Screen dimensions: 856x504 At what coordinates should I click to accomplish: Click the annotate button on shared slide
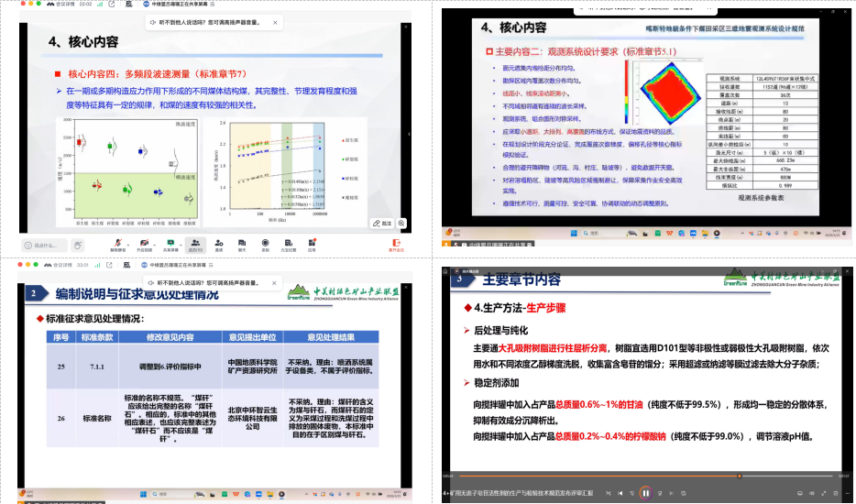click(381, 223)
